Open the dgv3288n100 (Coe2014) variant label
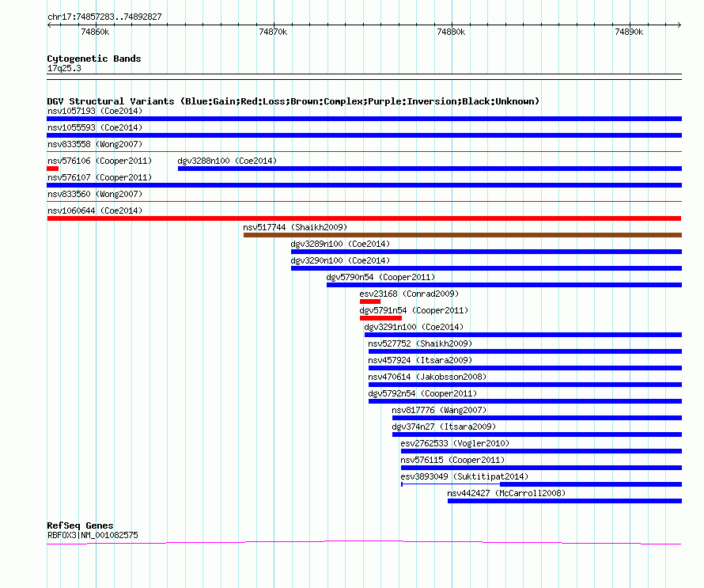 coord(227,161)
